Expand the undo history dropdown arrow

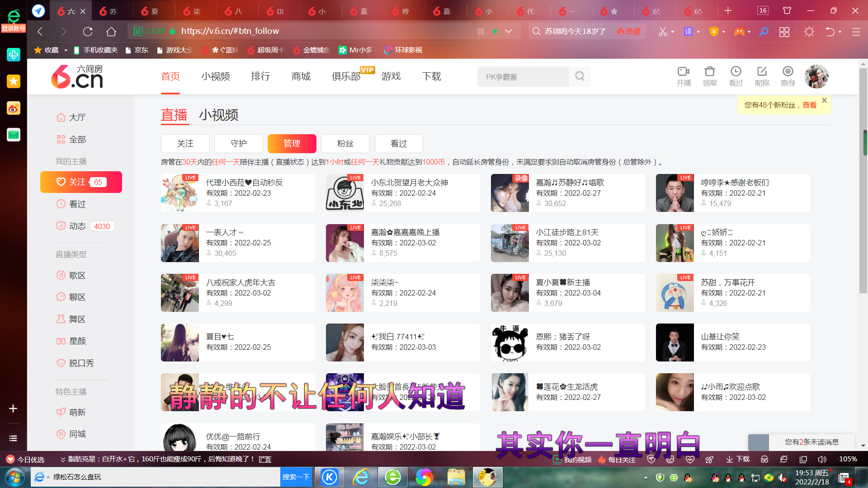[840, 32]
